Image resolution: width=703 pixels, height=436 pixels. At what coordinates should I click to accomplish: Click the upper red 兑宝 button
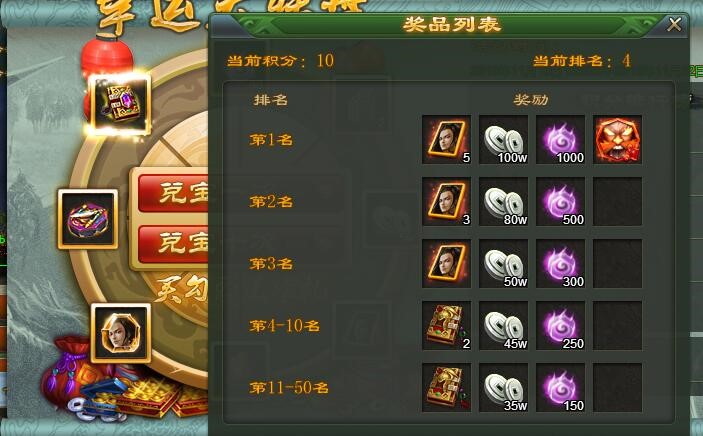(173, 193)
